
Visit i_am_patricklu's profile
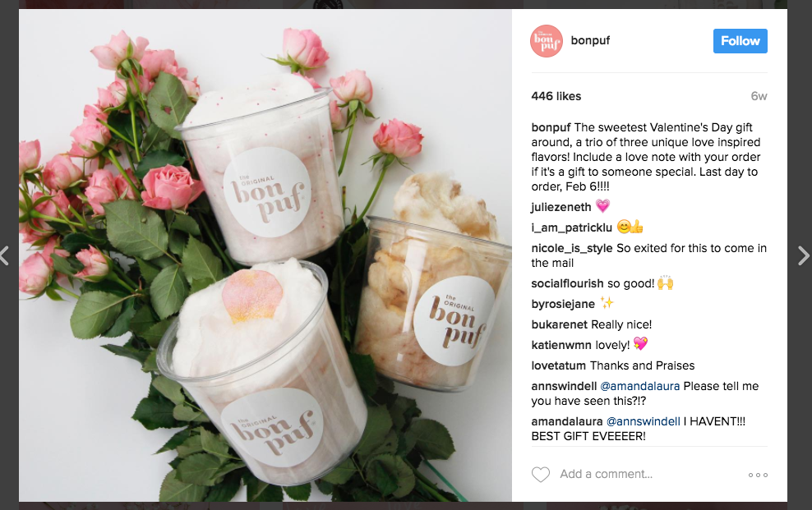pos(572,227)
